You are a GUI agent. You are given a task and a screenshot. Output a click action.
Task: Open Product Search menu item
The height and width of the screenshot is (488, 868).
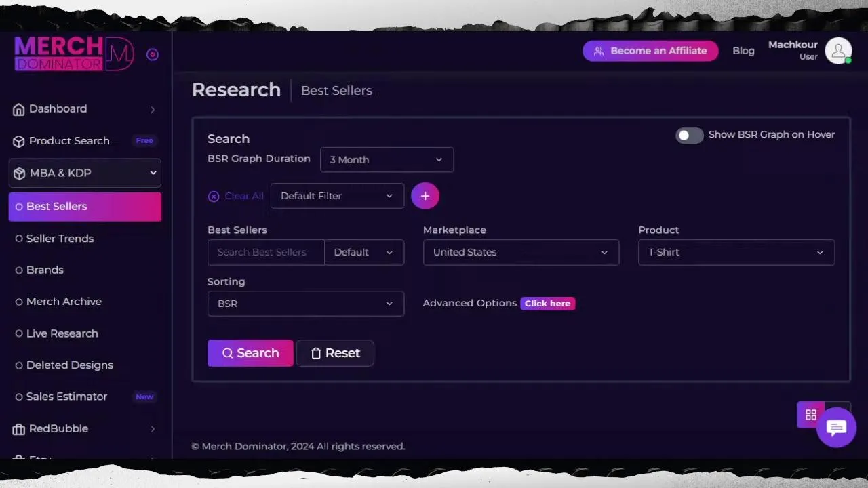pyautogui.click(x=69, y=141)
